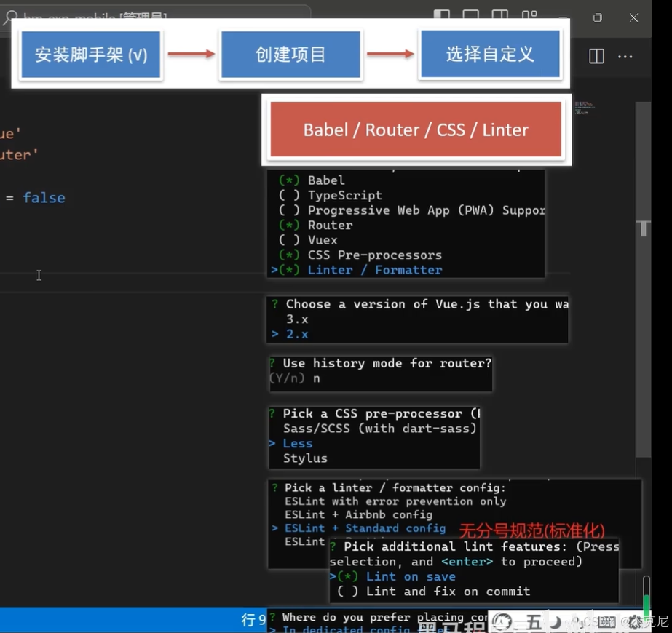The image size is (672, 633).
Task: Select 'ESLint + Airbnb config'
Action: [358, 515]
